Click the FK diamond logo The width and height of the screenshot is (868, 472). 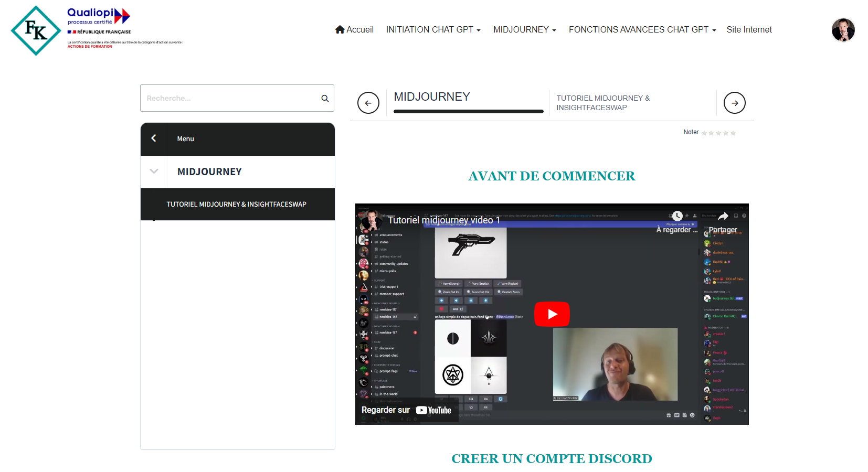pos(36,30)
